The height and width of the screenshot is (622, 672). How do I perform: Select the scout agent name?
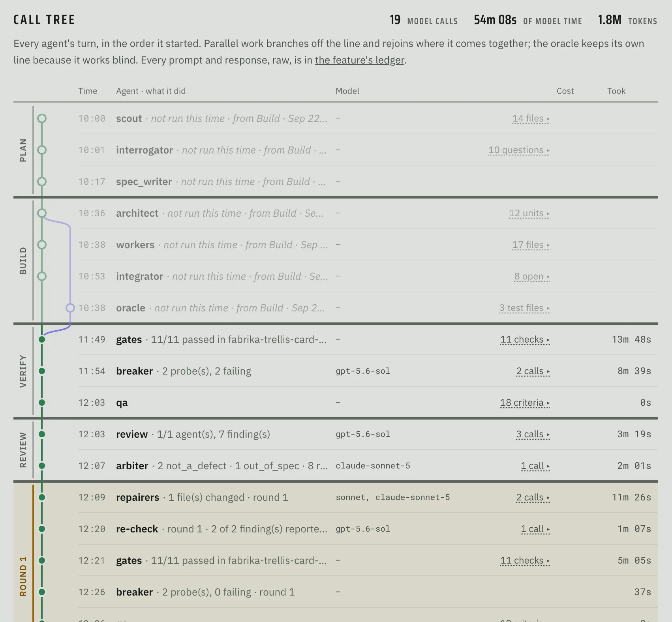point(129,118)
